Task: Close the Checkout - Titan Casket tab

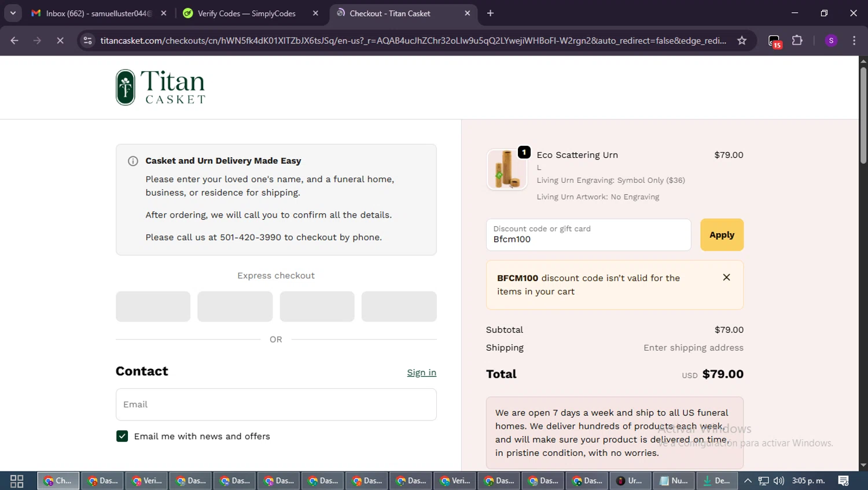Action: click(x=468, y=13)
